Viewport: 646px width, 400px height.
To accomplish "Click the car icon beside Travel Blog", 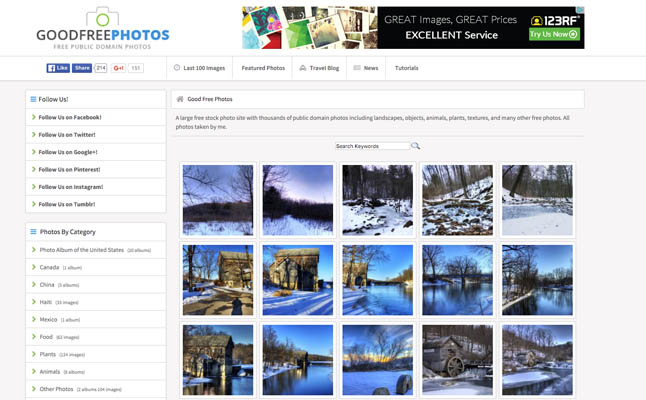I will click(x=302, y=68).
